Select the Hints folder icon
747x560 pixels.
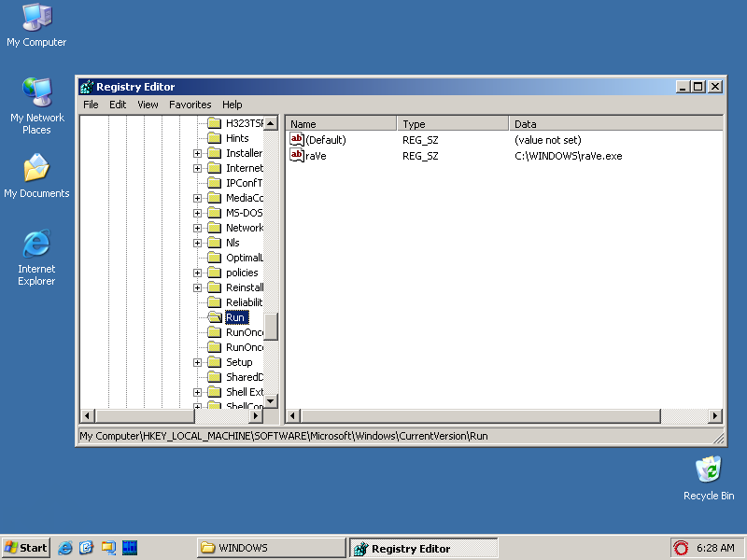pyautogui.click(x=215, y=138)
